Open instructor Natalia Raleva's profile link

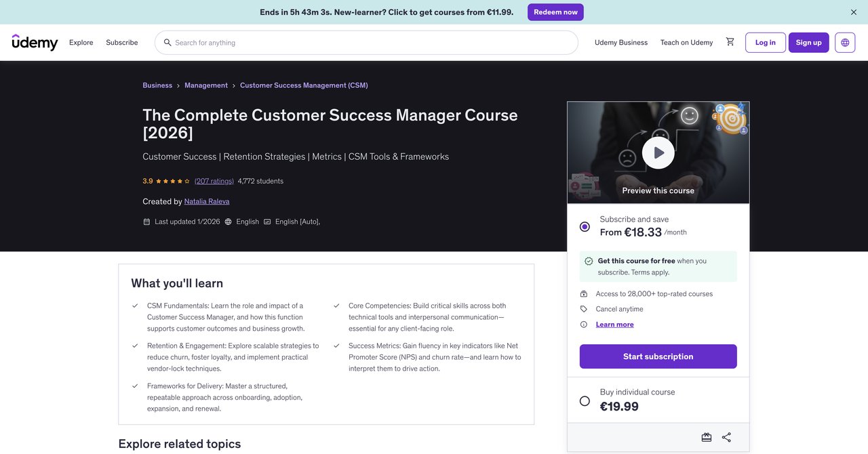(207, 201)
